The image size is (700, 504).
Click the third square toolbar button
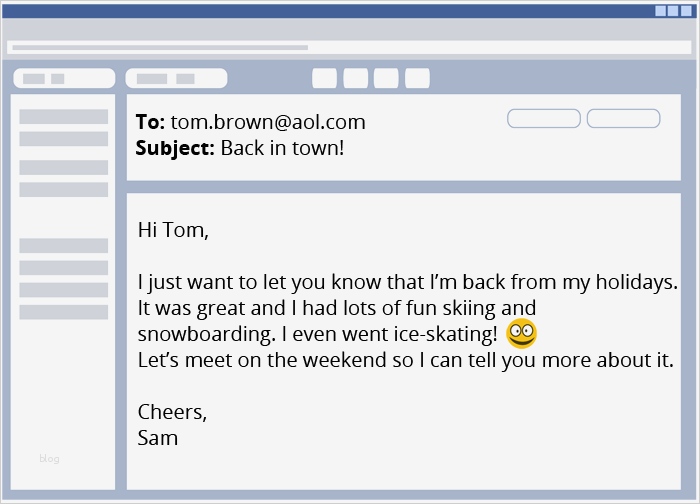coord(386,78)
